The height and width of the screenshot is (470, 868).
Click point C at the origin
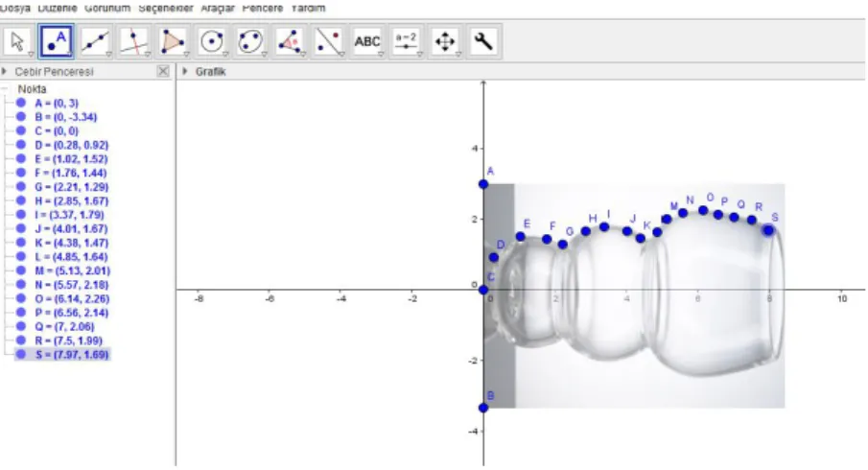[483, 290]
